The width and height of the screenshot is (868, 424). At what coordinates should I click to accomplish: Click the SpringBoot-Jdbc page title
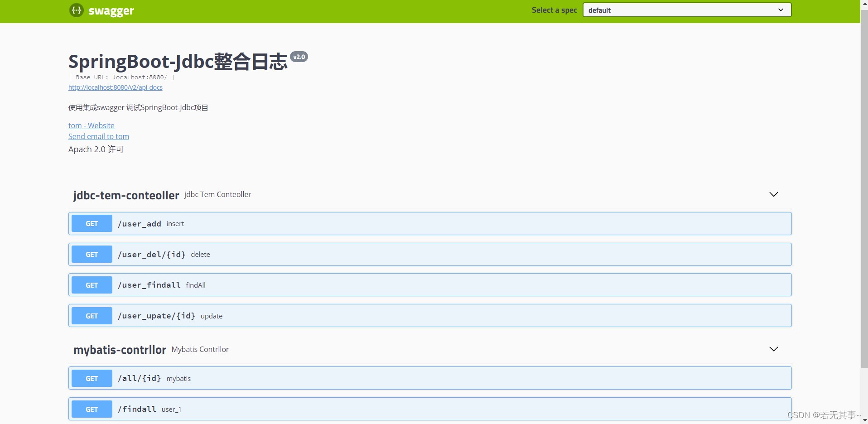tap(178, 61)
